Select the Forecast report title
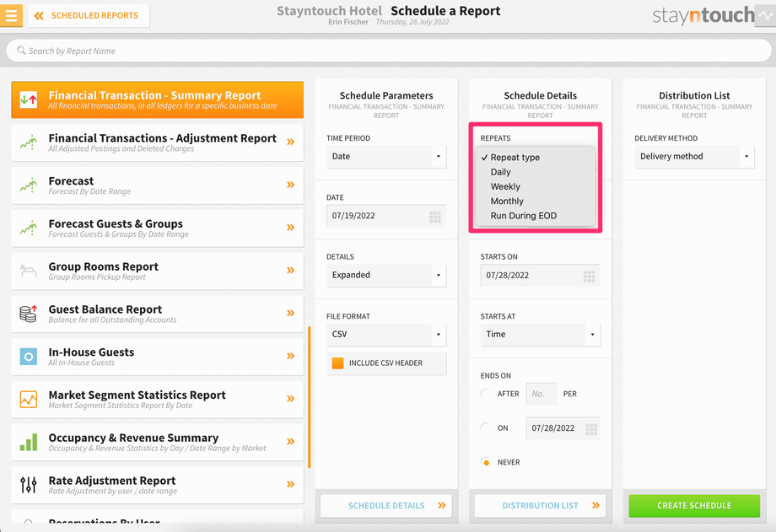The height and width of the screenshot is (532, 776). [71, 181]
